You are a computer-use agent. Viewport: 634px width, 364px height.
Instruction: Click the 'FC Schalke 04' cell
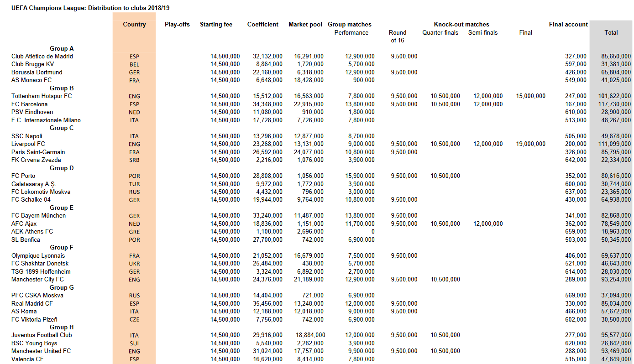[31, 199]
